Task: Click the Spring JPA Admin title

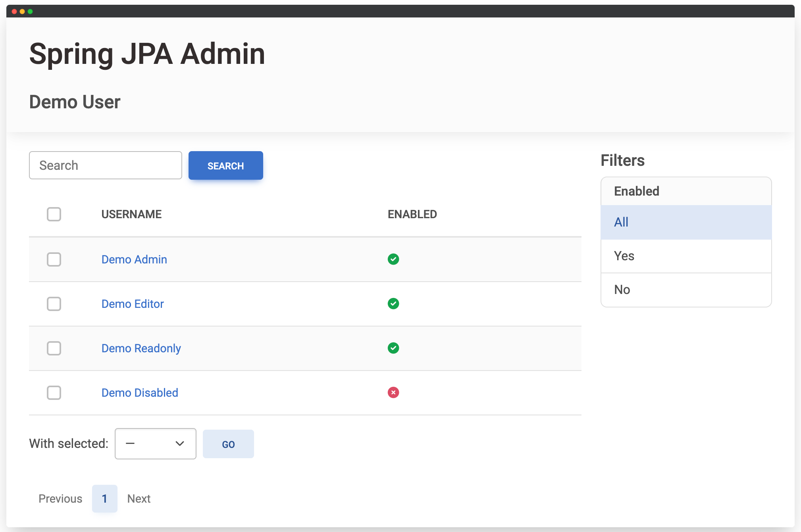Action: pyautogui.click(x=147, y=54)
